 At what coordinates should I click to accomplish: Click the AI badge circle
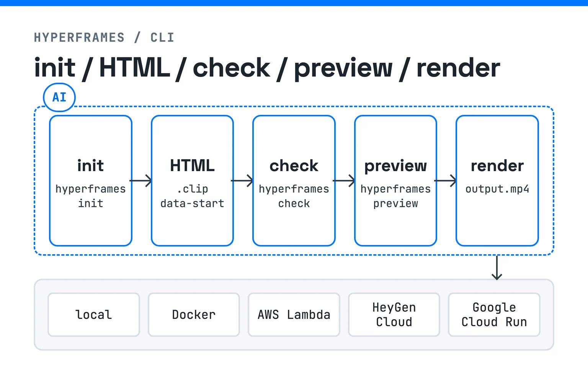[59, 97]
